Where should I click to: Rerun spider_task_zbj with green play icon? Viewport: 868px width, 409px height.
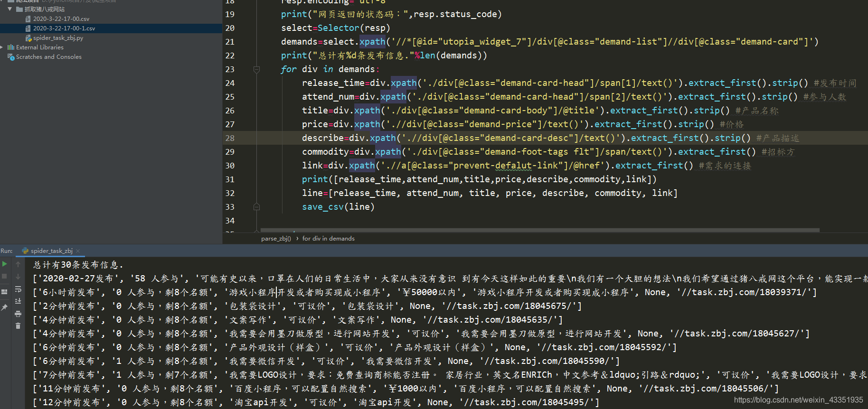pos(4,264)
